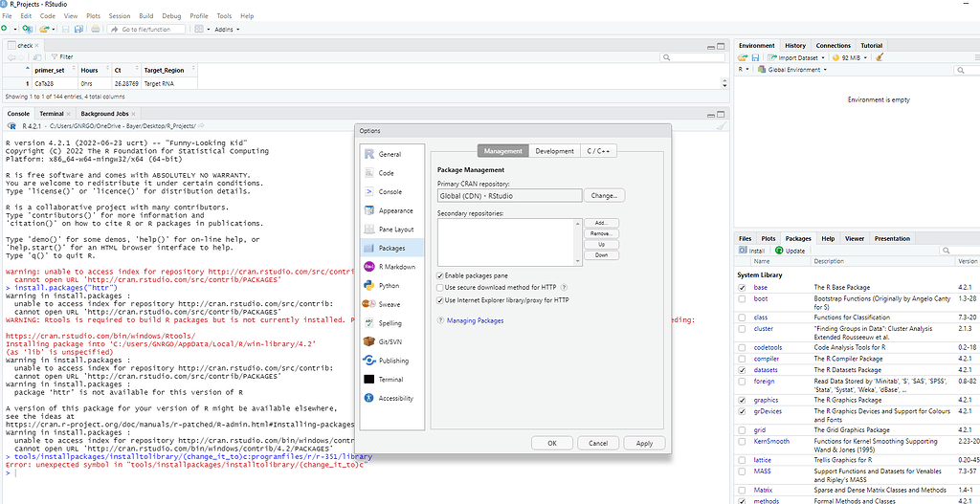
Task: Select R Markdown in the Options sidebar
Action: click(392, 267)
